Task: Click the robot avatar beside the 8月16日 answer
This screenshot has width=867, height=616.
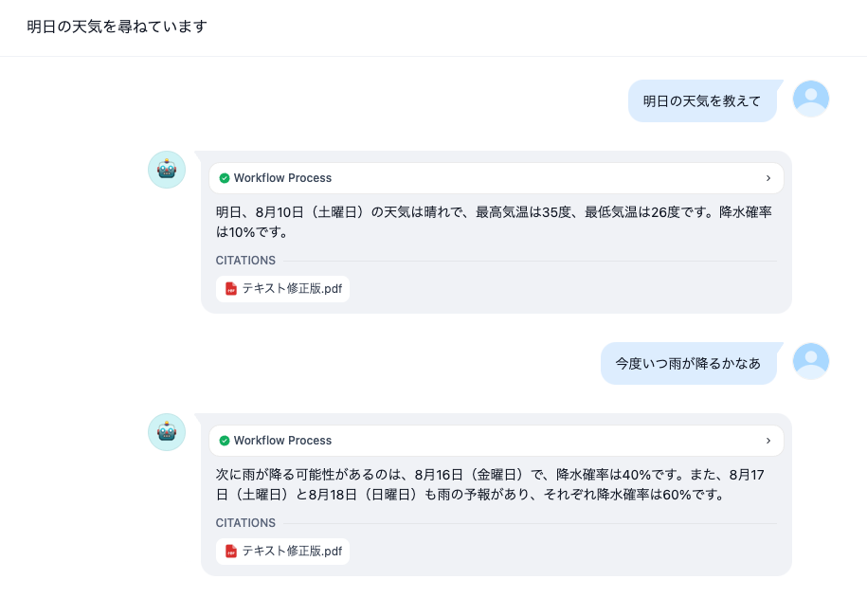Action: click(x=167, y=432)
